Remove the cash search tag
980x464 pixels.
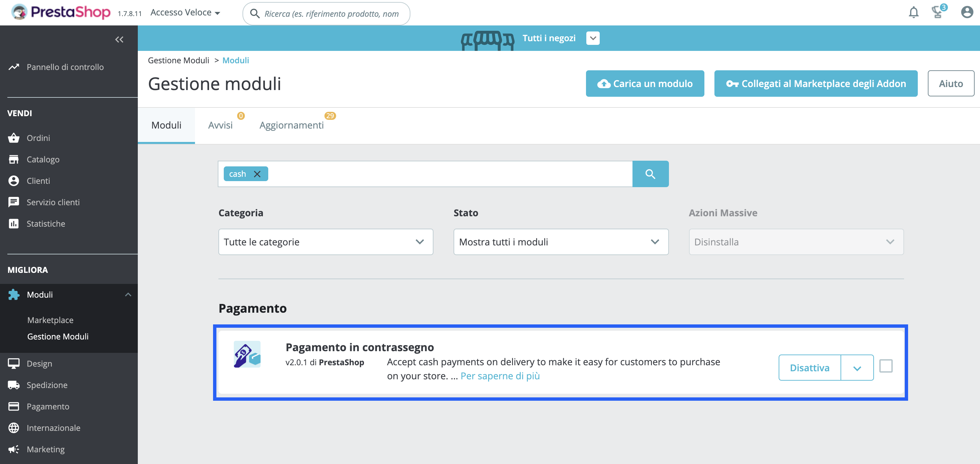pos(257,174)
